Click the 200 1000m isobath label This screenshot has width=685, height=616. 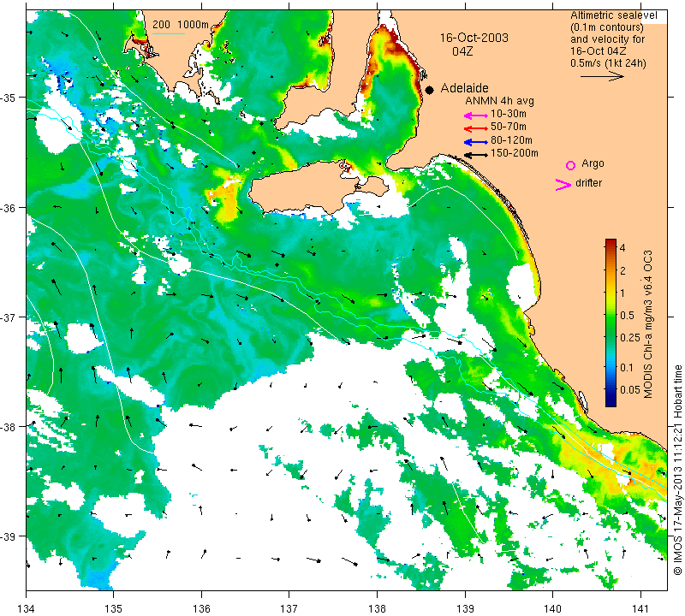pos(181,25)
